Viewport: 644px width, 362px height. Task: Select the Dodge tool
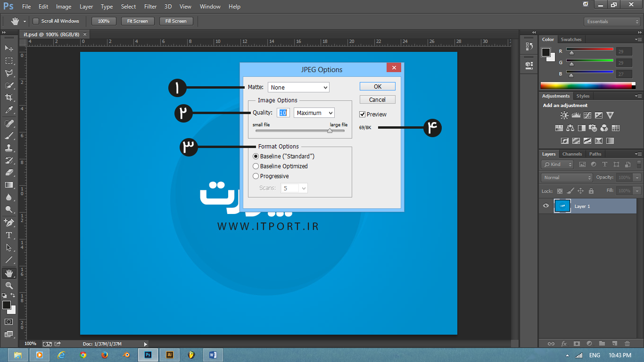pyautogui.click(x=9, y=209)
